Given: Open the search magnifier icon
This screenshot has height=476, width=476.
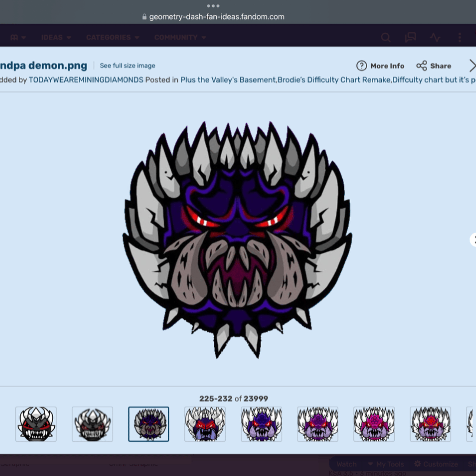Looking at the screenshot, I should pyautogui.click(x=386, y=38).
